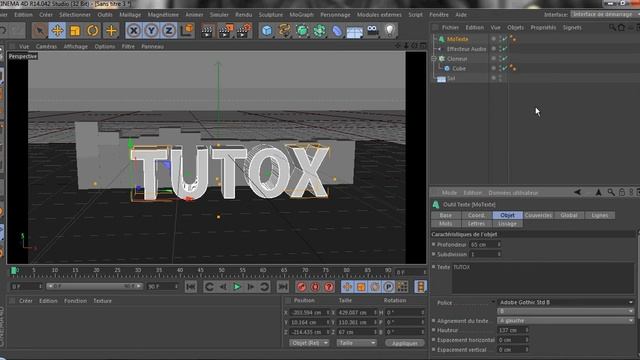Toggle Cloneur enabled checkmark

(x=504, y=59)
